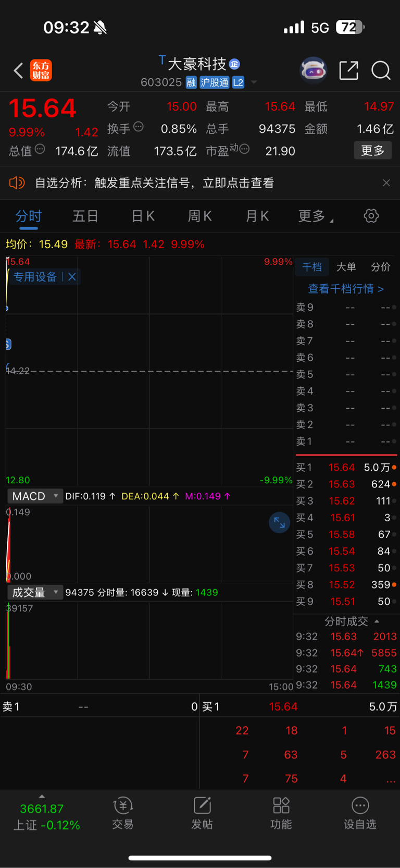Tap the back arrow icon
The height and width of the screenshot is (868, 400).
[x=19, y=70]
